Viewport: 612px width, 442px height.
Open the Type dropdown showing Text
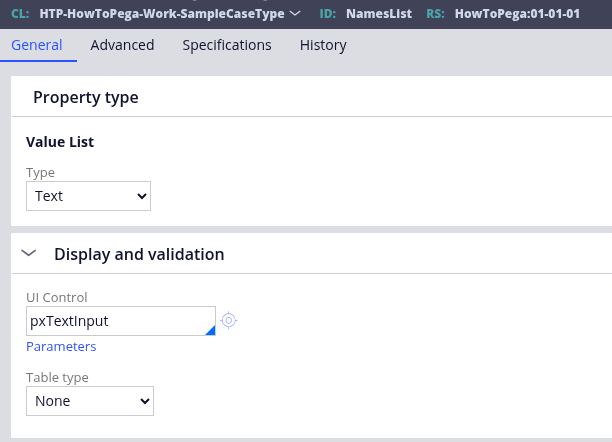tap(88, 196)
